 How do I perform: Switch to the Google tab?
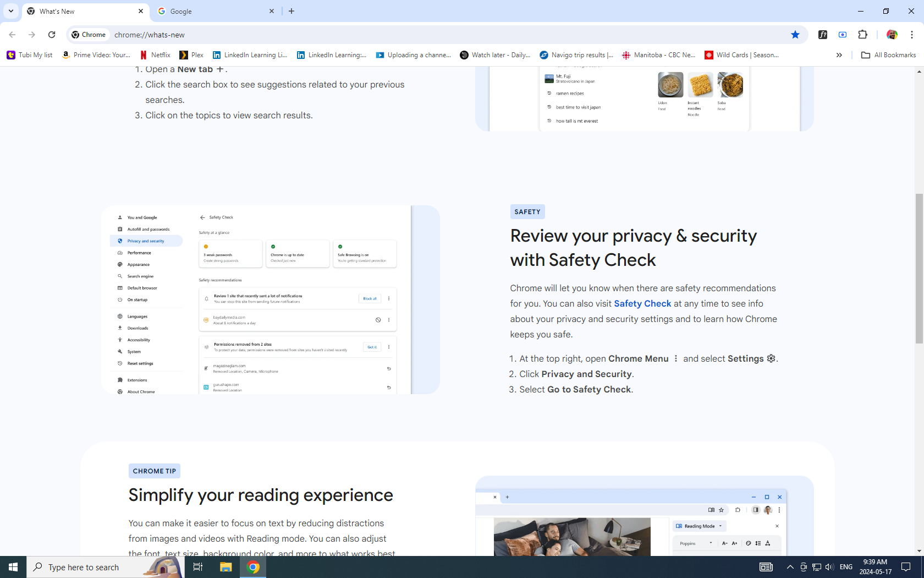(216, 11)
